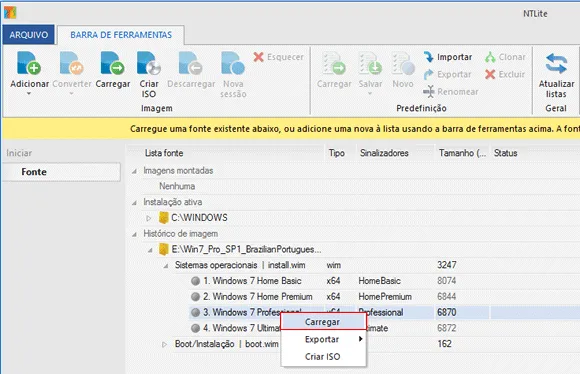Switch to BARRA DE FERRAMENTAS tab
This screenshot has height=374, width=580.
coord(121,35)
